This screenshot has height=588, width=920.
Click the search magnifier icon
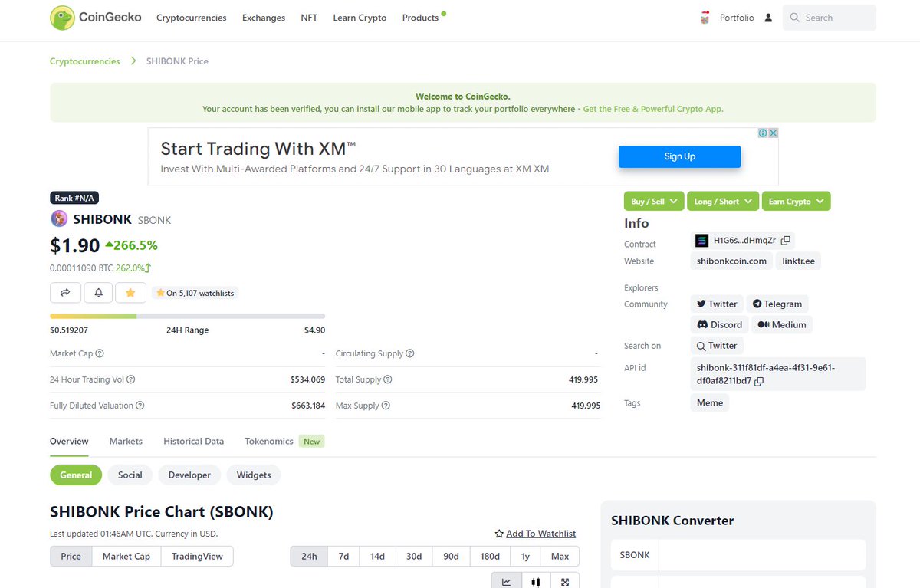coord(794,18)
